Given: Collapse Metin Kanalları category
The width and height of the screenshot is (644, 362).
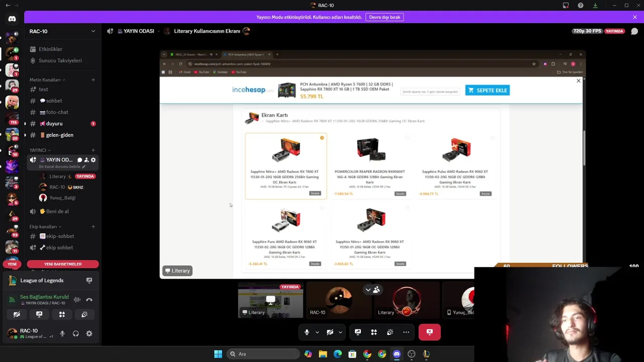Looking at the screenshot, I should point(46,80).
